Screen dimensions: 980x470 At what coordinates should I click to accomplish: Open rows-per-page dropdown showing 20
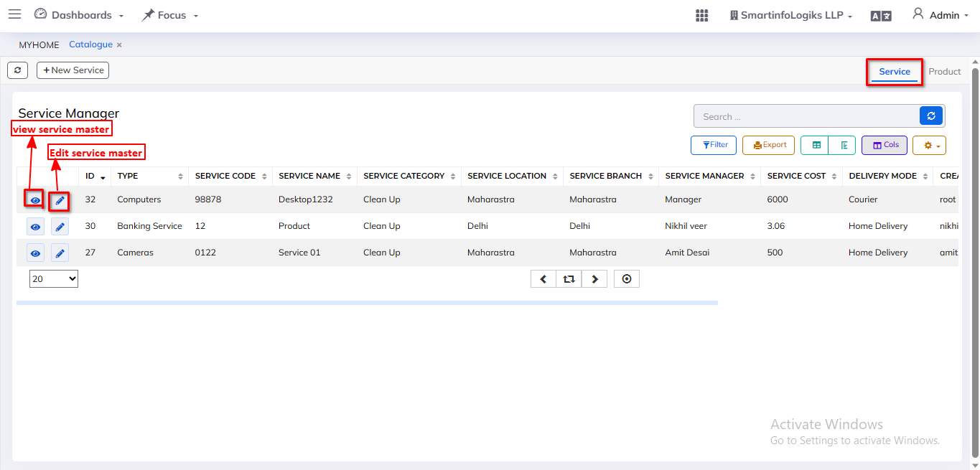click(54, 279)
